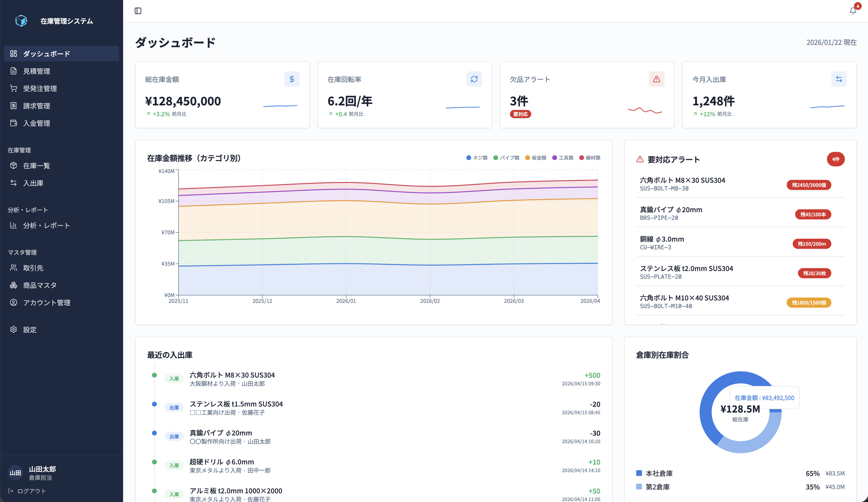This screenshot has height=502, width=868.
Task: Click the ¥128.5M total in donut chart
Action: (x=740, y=409)
